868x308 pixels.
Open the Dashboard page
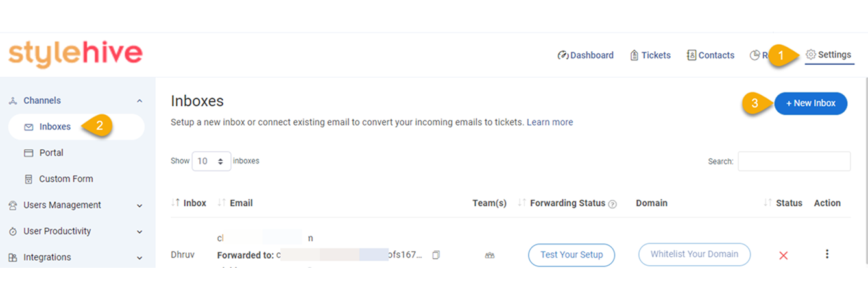point(586,55)
